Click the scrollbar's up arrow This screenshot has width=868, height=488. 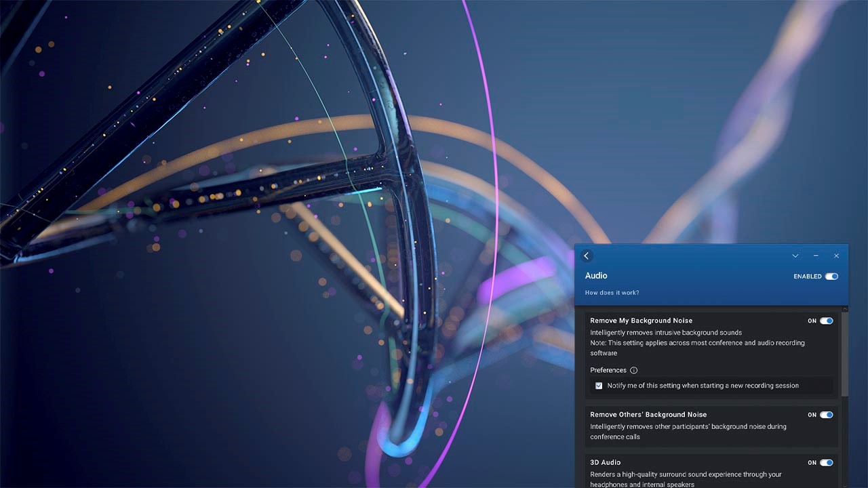844,309
